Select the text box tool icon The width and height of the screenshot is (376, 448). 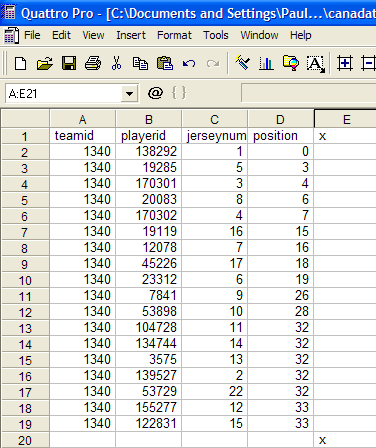click(315, 64)
